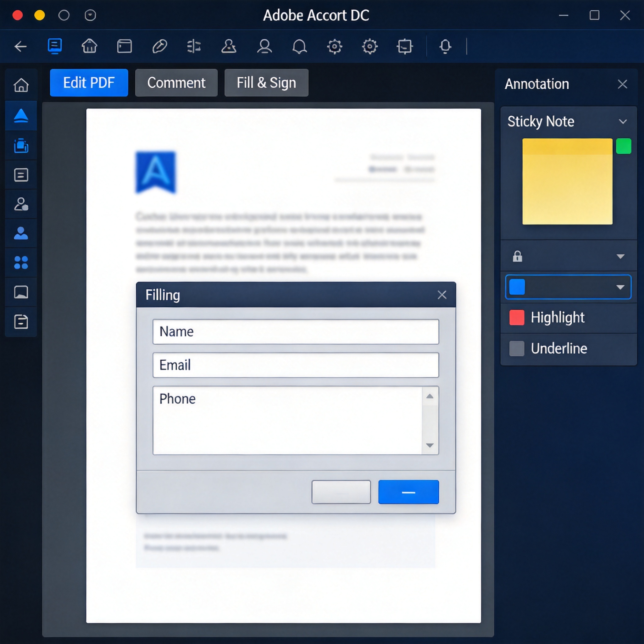
Task: Open the user profile icon in top toolbar
Action: (265, 46)
